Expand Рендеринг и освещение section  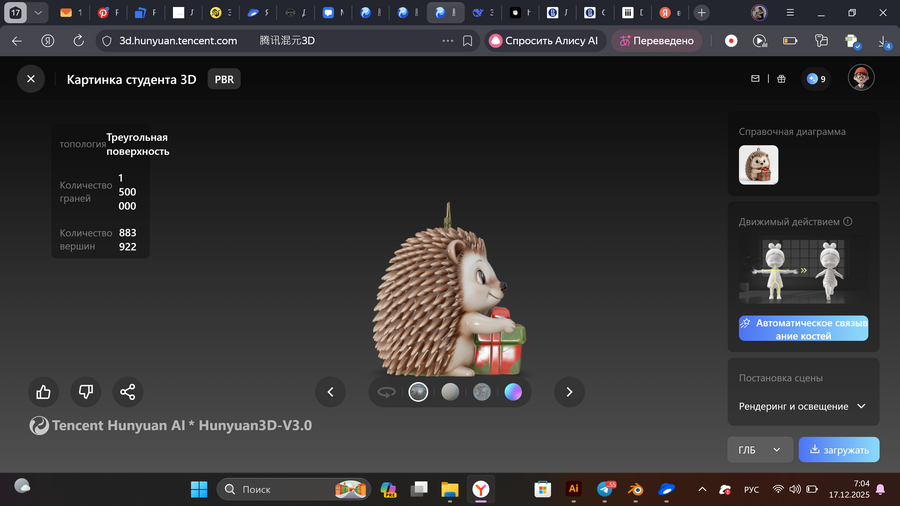(802, 406)
